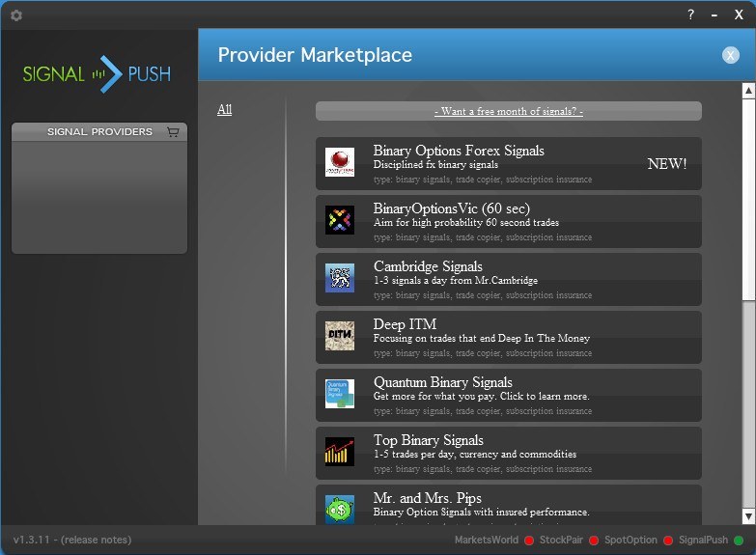Open the release notes link
The image size is (756, 555).
(x=96, y=540)
